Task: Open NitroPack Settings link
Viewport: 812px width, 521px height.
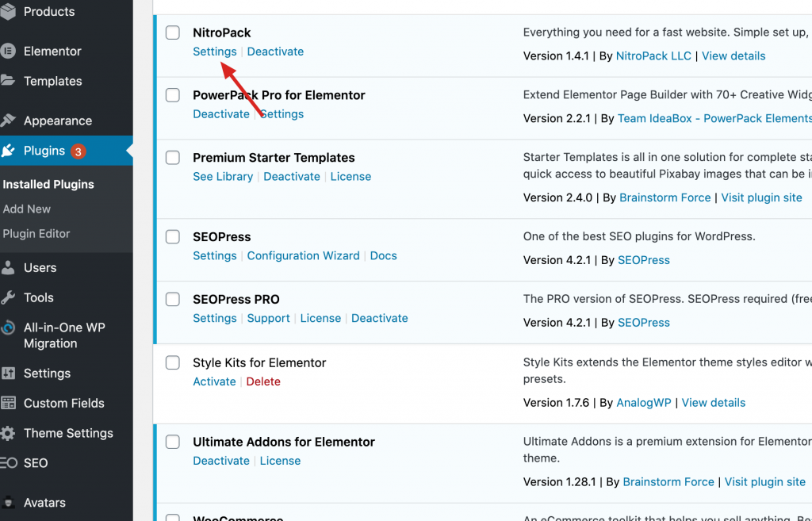Action: pyautogui.click(x=214, y=52)
